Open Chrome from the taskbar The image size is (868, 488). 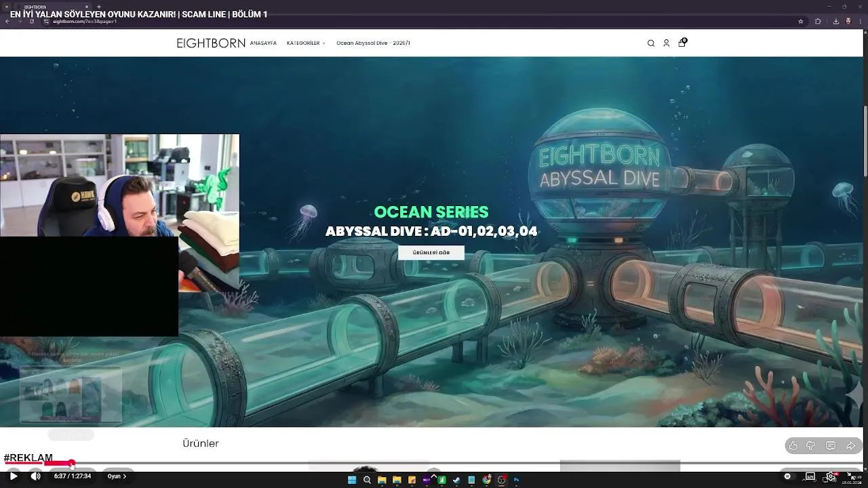click(x=486, y=480)
